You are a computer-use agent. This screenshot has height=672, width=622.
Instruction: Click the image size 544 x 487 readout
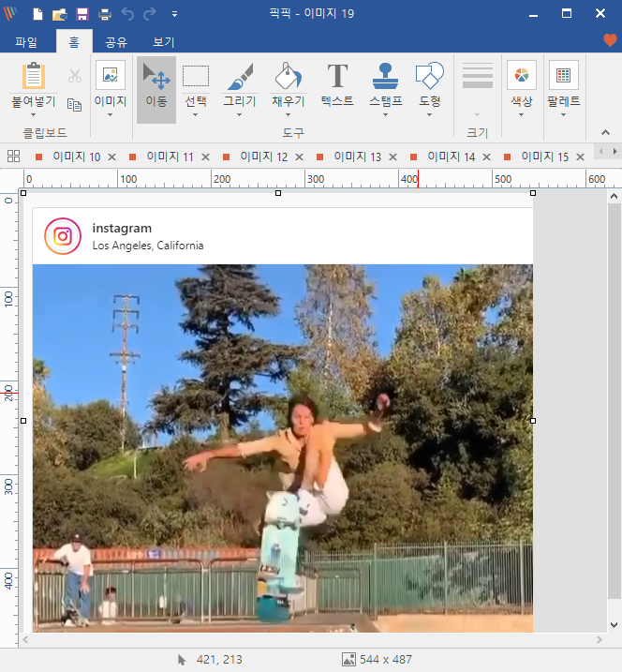tap(386, 659)
